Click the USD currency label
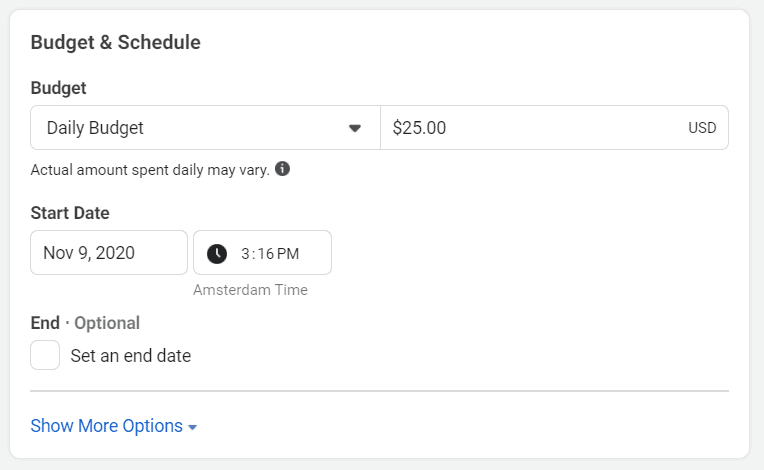 pyautogui.click(x=702, y=128)
